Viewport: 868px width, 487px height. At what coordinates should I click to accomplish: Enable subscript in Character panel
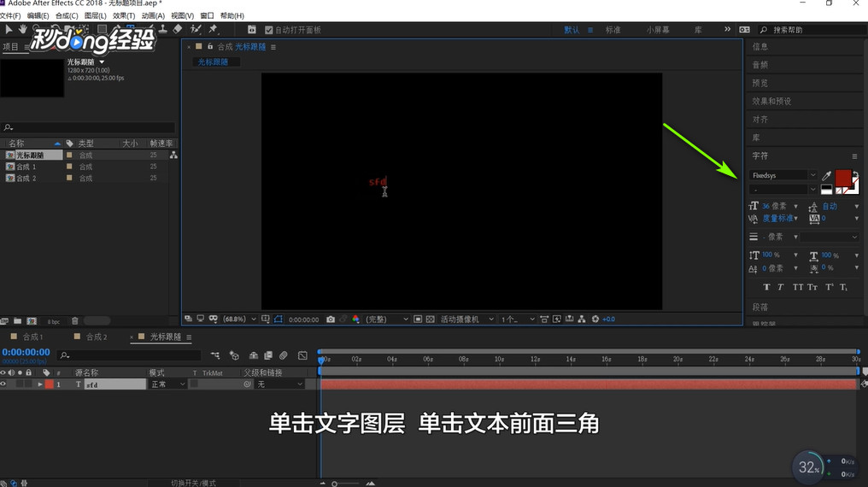(843, 287)
